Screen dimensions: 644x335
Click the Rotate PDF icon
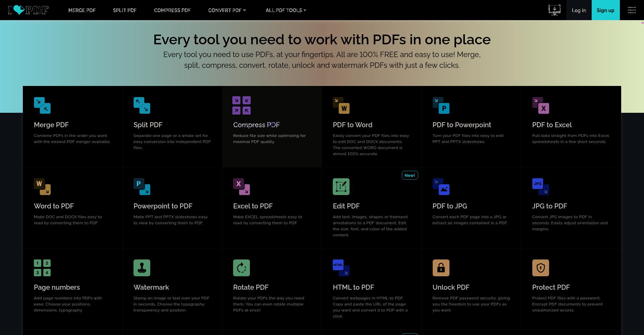(x=241, y=268)
